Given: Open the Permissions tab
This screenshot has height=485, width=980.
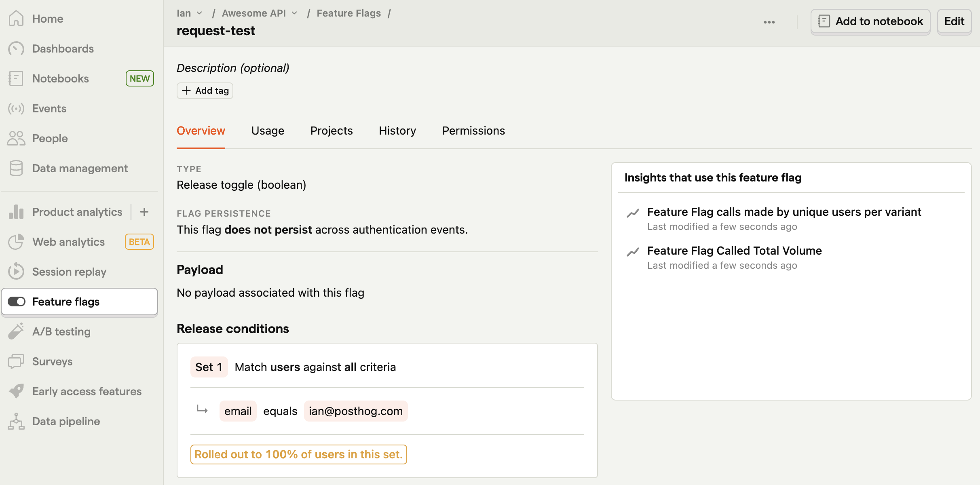Looking at the screenshot, I should pos(473,131).
